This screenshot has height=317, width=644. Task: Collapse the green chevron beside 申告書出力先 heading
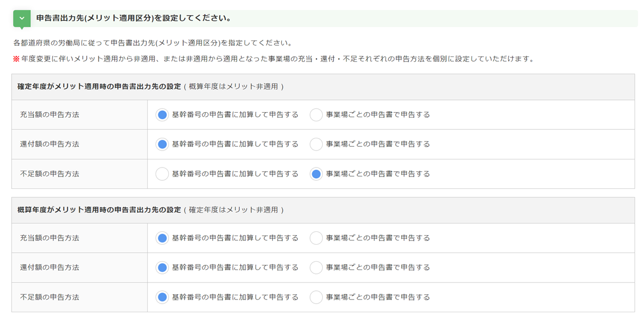(x=22, y=18)
